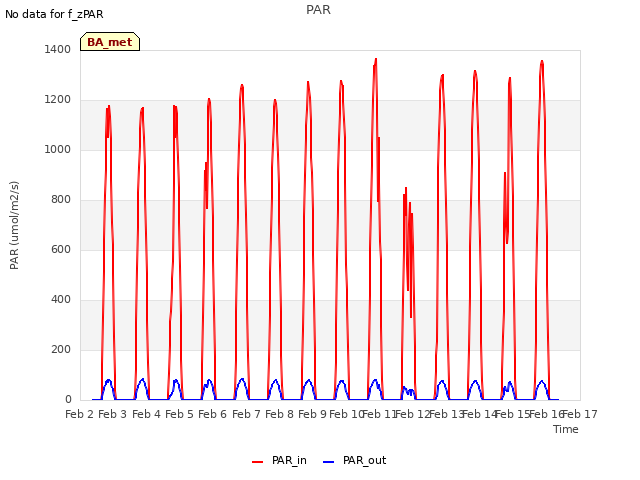Click the PAR chart title
Image resolution: width=640 pixels, height=480 pixels.
pos(318,10)
